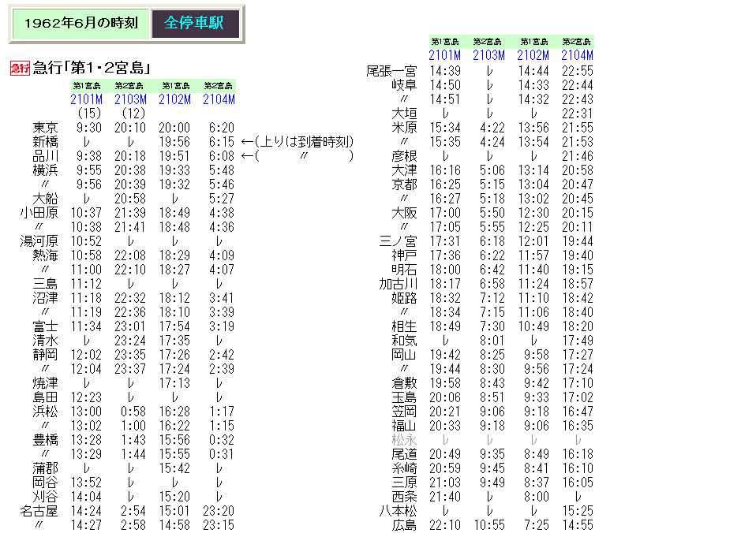
Task: Click the 東京 station row label
Action: coord(45,128)
